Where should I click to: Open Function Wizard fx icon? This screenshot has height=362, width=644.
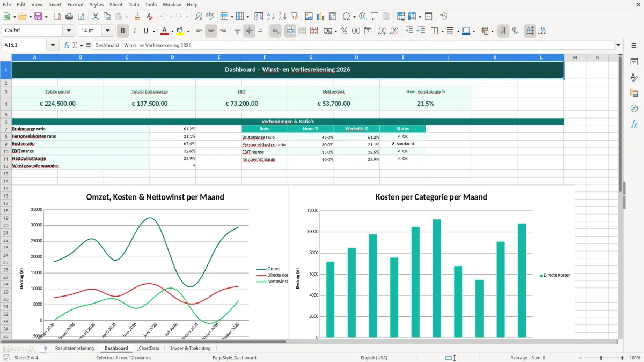pos(67,45)
